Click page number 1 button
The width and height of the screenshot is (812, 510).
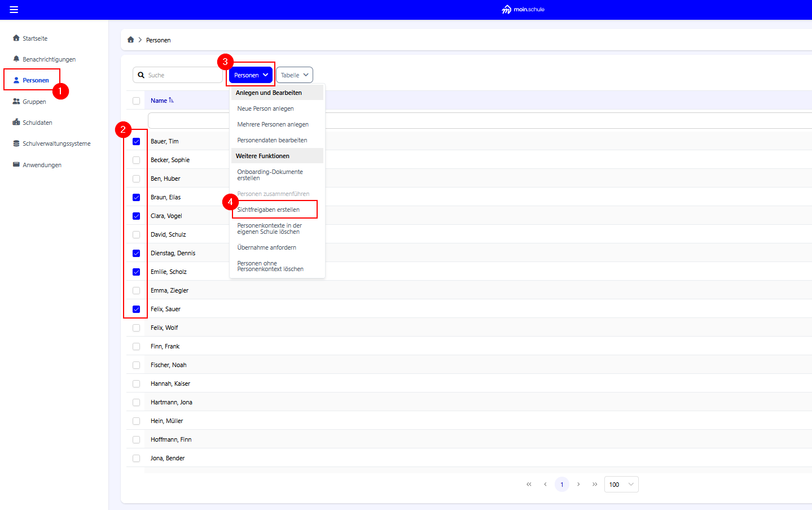point(562,485)
